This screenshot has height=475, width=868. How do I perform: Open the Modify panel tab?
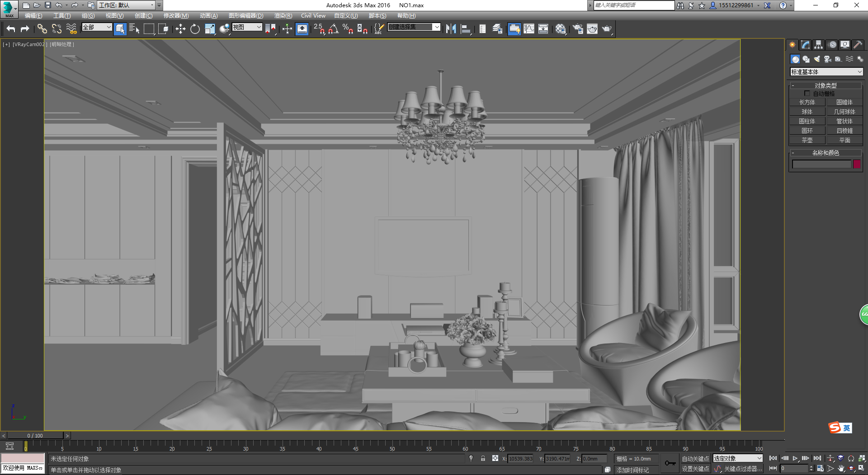tap(805, 45)
